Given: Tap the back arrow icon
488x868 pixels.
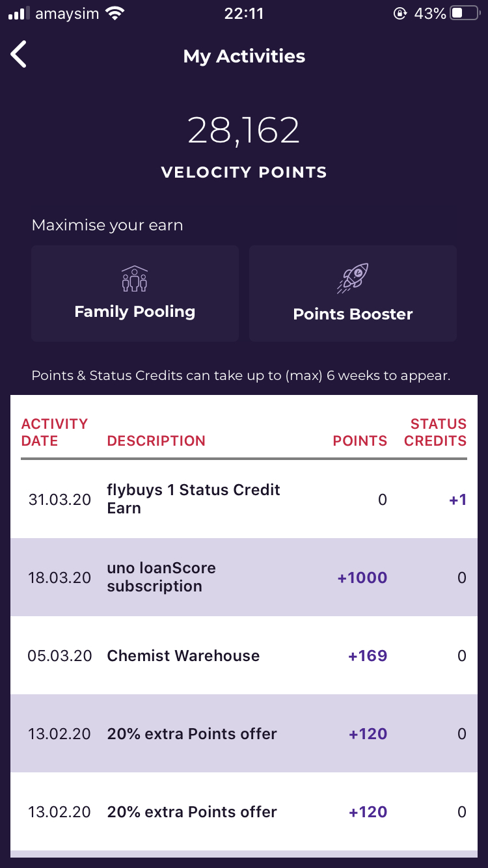Looking at the screenshot, I should [19, 55].
